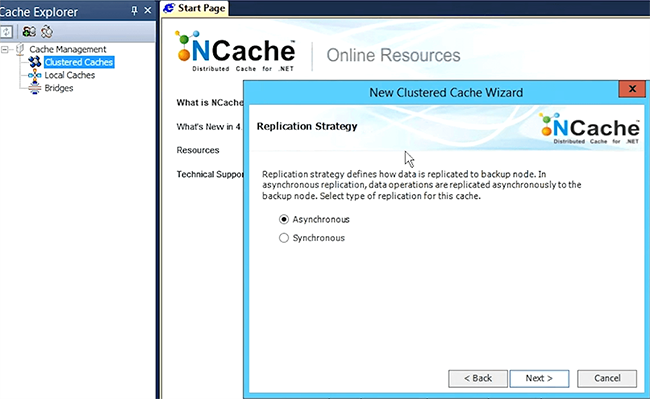Select Clustered Caches in the tree
Image resolution: width=650 pixels, height=399 pixels.
79,62
